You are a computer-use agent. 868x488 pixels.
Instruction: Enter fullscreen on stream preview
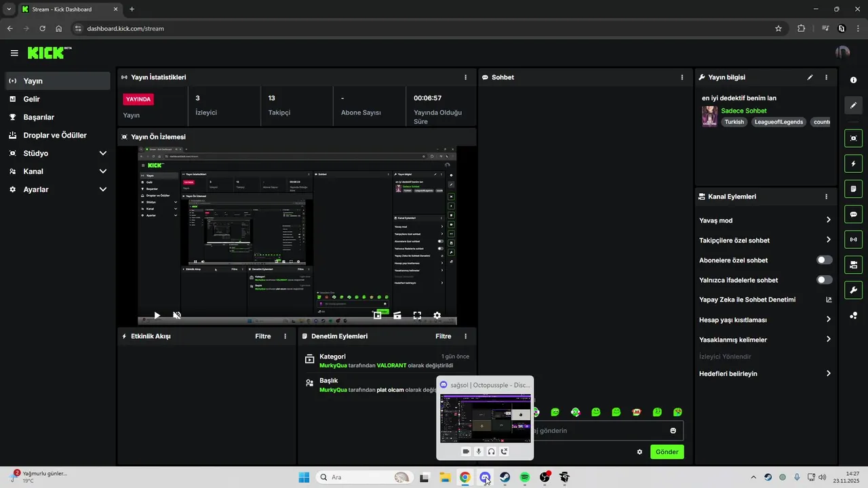[x=417, y=315]
